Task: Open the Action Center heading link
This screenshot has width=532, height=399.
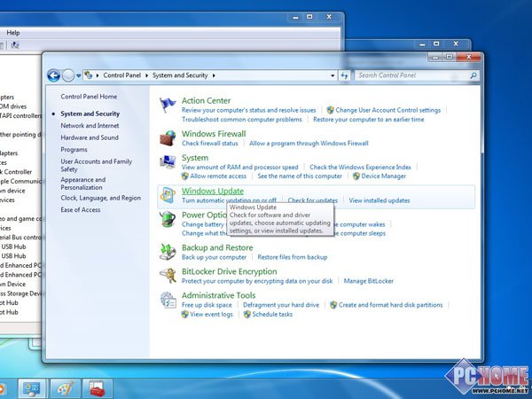Action: (x=206, y=100)
